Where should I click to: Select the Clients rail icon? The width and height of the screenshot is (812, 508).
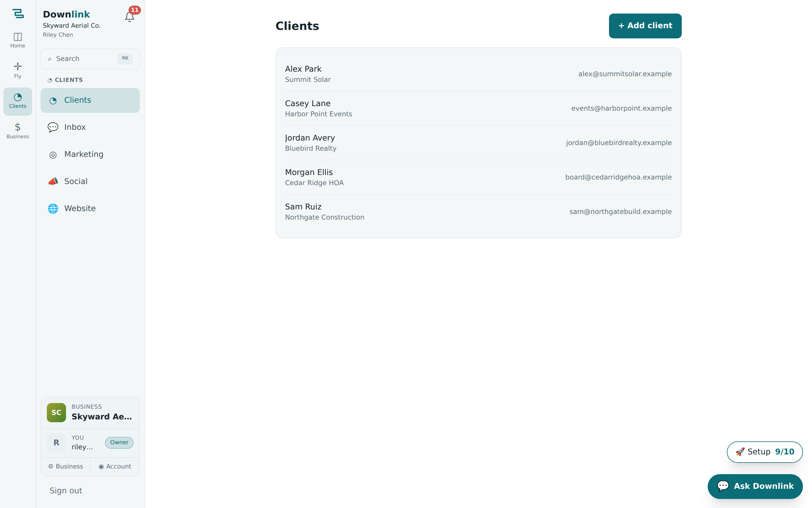tap(18, 102)
